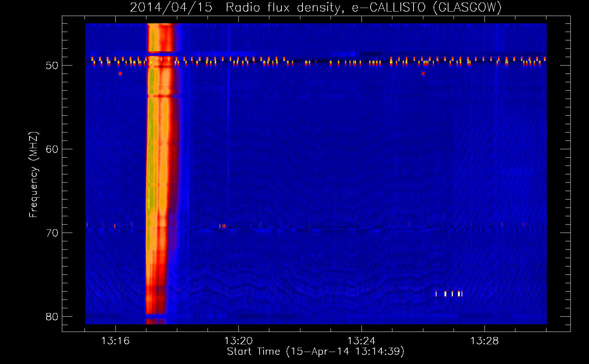
Task: Click the 13:16 time tick label
Action: (115, 341)
